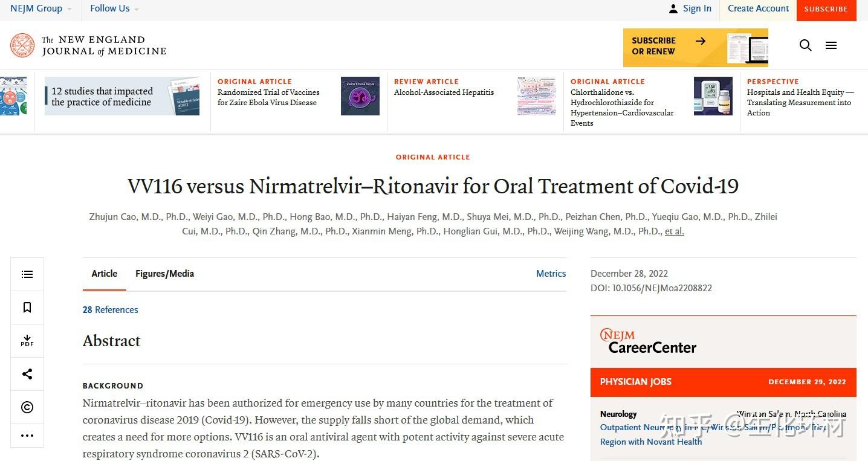
Task: Click the Zaire Ebola Virus article thumbnail
Action: [x=360, y=95]
